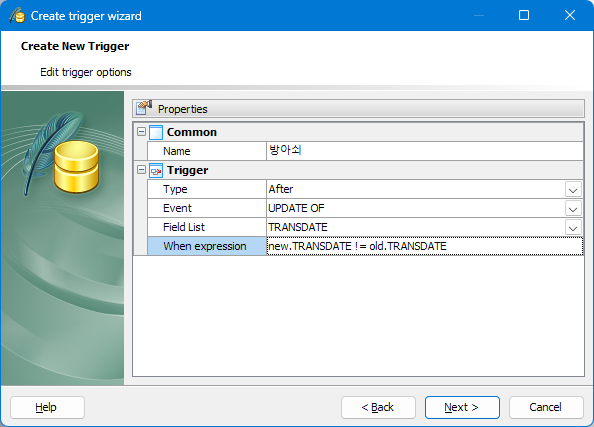The height and width of the screenshot is (427, 594).
Task: Click the When expression value field
Action: [x=425, y=246]
